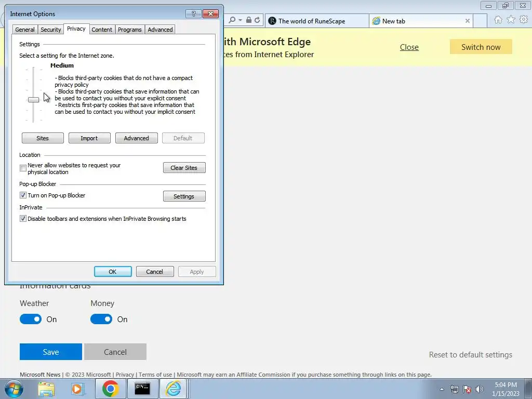The width and height of the screenshot is (532, 399).
Task: Click the blue Save button on the page
Action: 51,352
